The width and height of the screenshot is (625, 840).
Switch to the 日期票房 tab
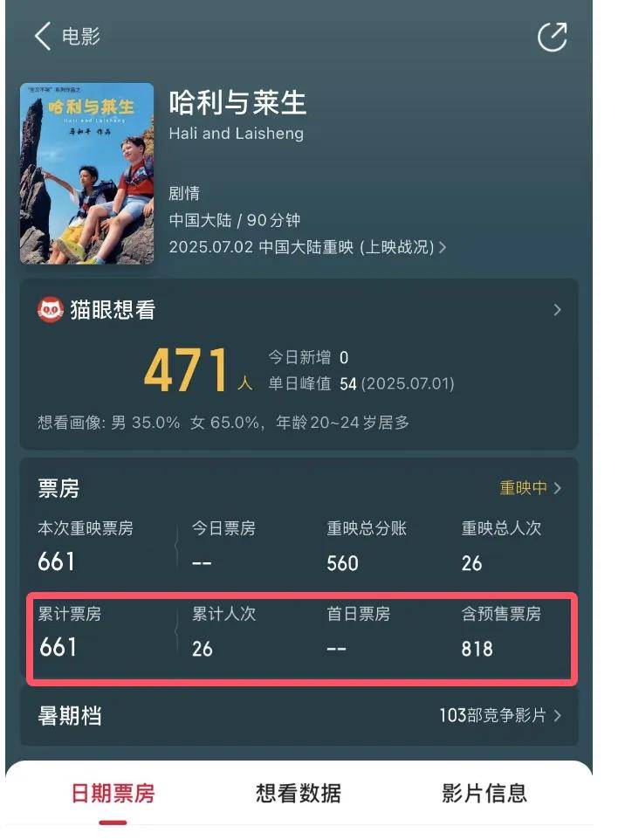tap(113, 793)
